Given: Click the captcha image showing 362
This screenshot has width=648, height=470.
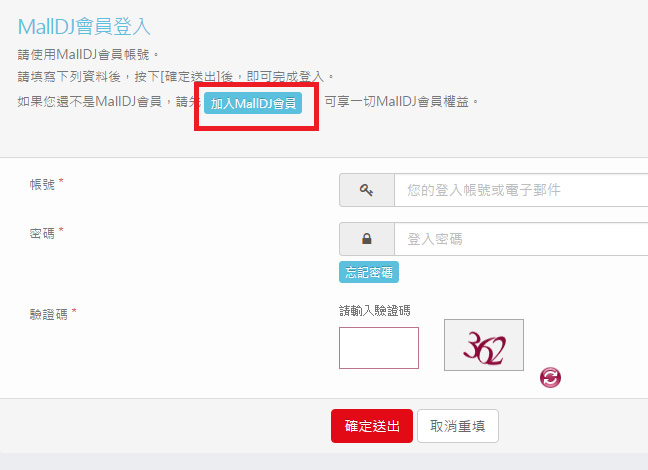Looking at the screenshot, I should click(484, 345).
